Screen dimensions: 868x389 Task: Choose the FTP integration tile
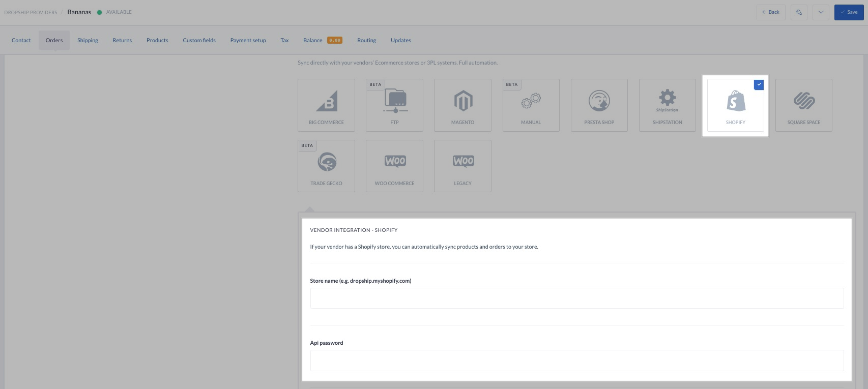[394, 105]
